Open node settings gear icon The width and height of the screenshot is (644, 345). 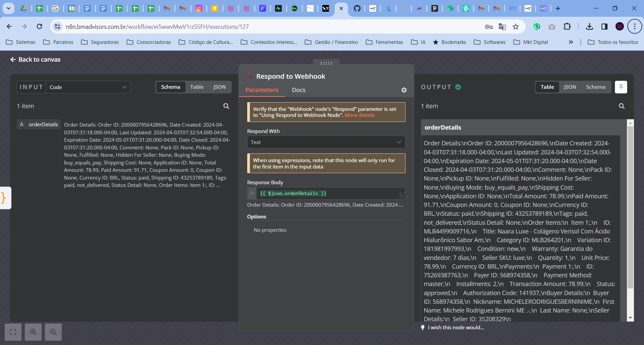pyautogui.click(x=404, y=90)
